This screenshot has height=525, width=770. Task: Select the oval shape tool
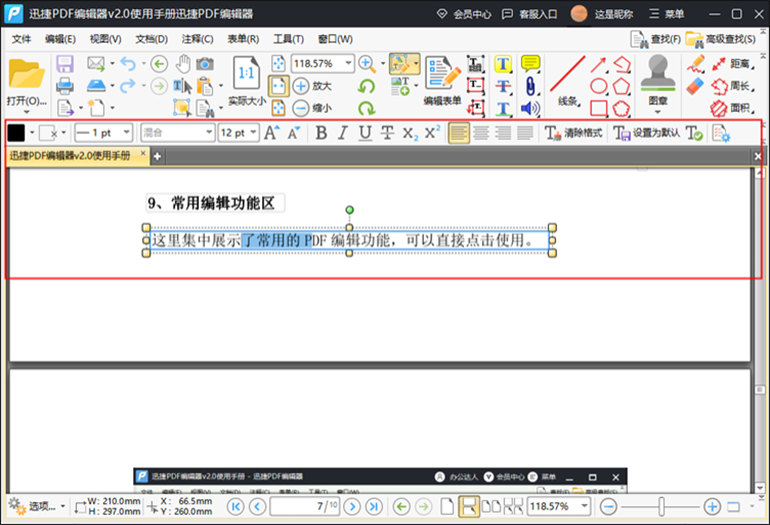pyautogui.click(x=599, y=86)
